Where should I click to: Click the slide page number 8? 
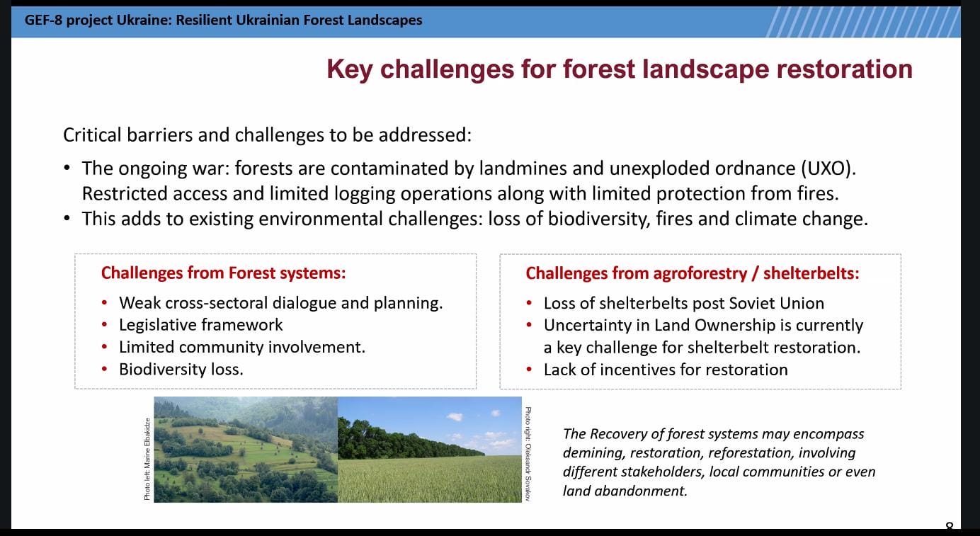pyautogui.click(x=949, y=528)
